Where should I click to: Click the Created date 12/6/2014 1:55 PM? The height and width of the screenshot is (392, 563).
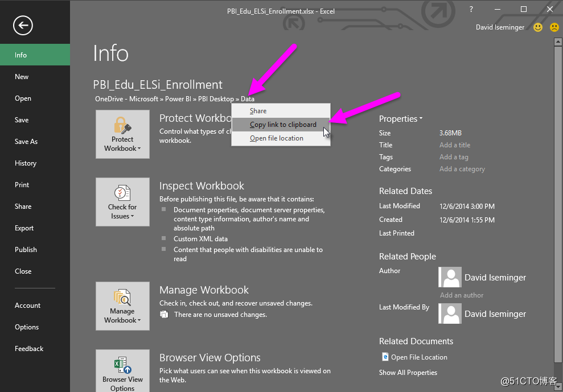tap(467, 220)
